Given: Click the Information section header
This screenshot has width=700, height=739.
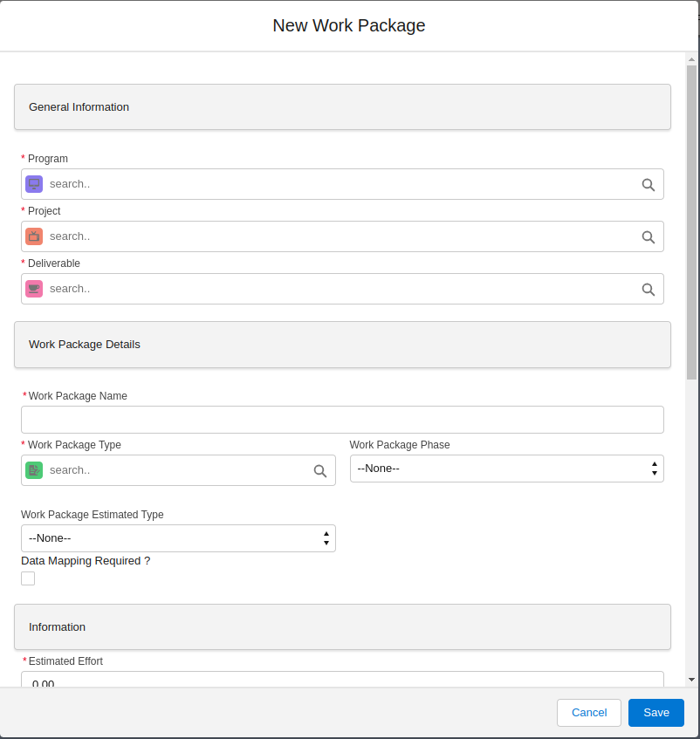Looking at the screenshot, I should (342, 626).
